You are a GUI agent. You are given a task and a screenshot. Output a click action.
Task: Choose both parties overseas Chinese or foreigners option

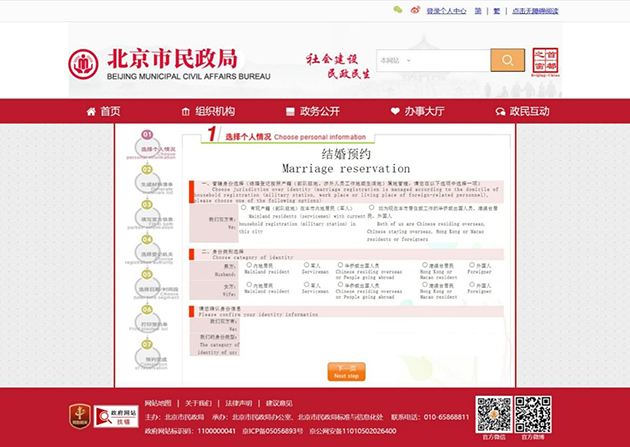click(x=374, y=208)
